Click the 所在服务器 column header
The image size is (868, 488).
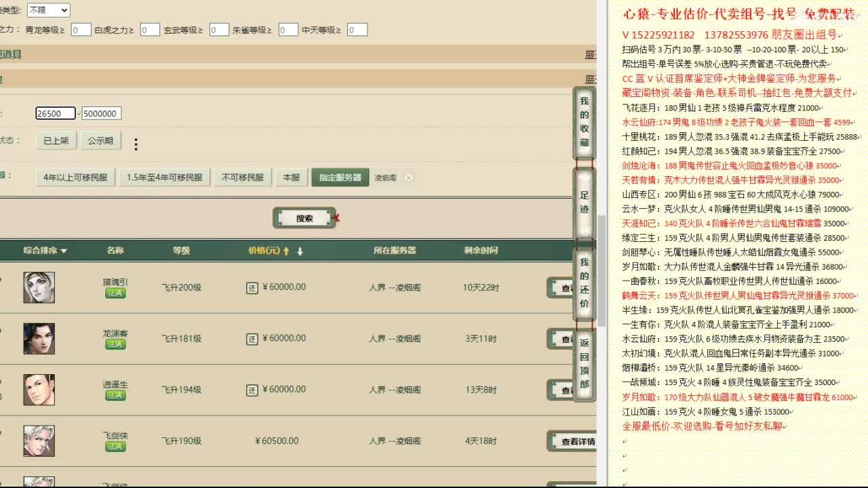395,250
